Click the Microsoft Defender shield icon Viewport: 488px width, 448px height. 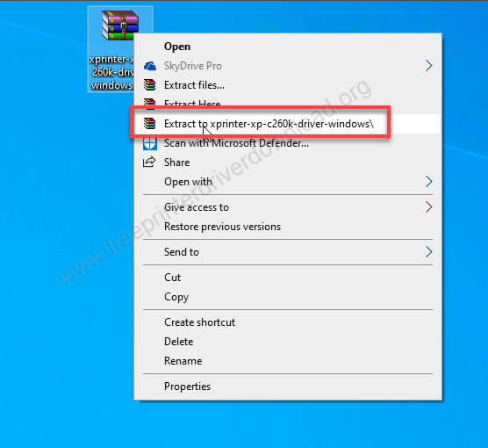(150, 143)
